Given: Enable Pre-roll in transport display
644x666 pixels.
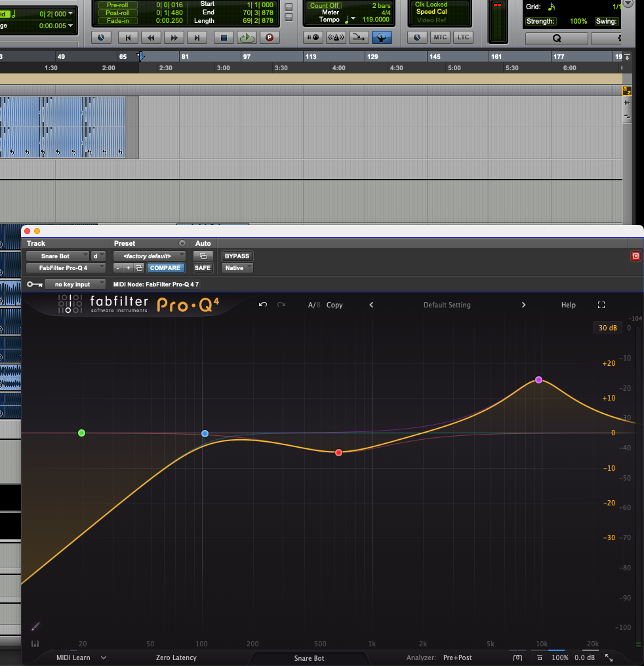Looking at the screenshot, I should (x=117, y=5).
